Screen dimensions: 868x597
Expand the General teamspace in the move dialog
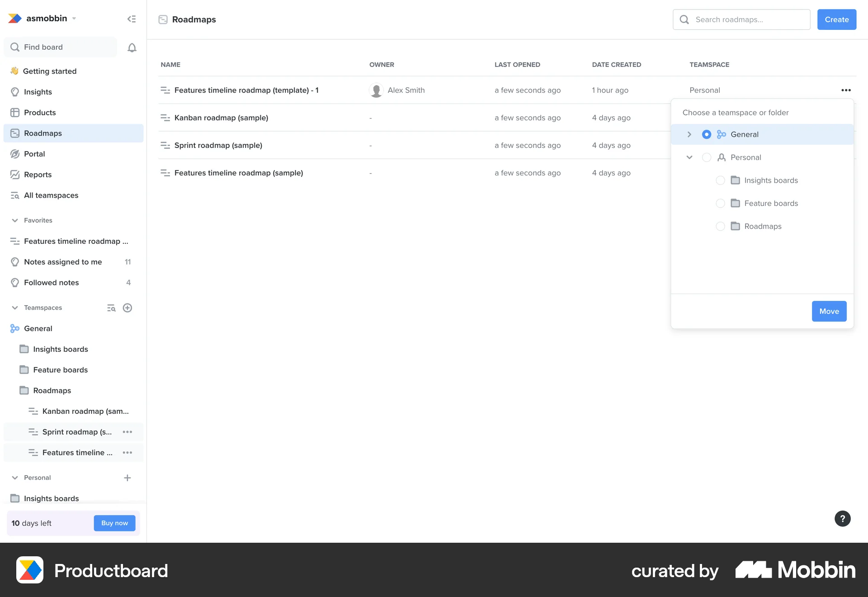click(x=689, y=134)
